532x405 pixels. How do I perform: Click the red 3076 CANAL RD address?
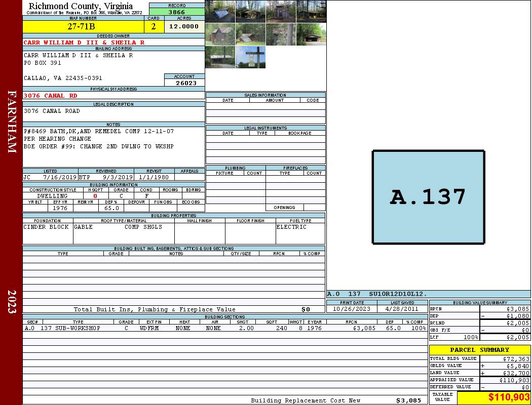[50, 96]
